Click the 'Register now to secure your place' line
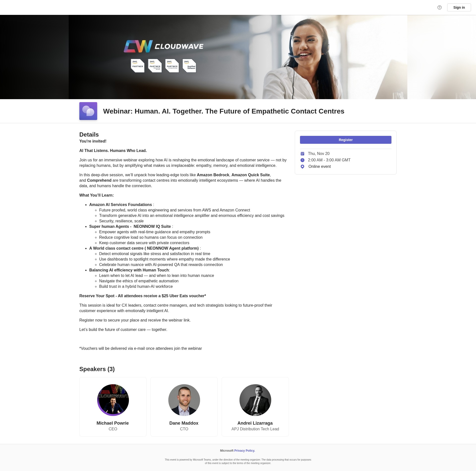This screenshot has width=476, height=471. click(x=135, y=320)
